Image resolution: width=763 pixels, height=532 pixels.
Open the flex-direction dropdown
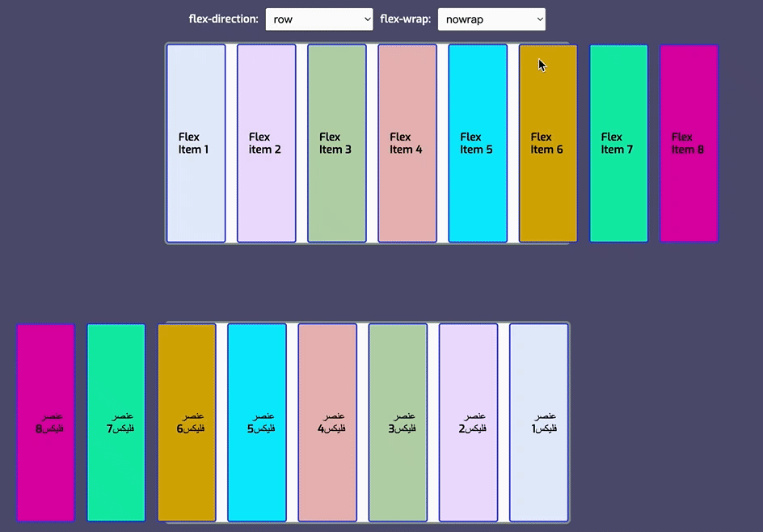click(318, 19)
